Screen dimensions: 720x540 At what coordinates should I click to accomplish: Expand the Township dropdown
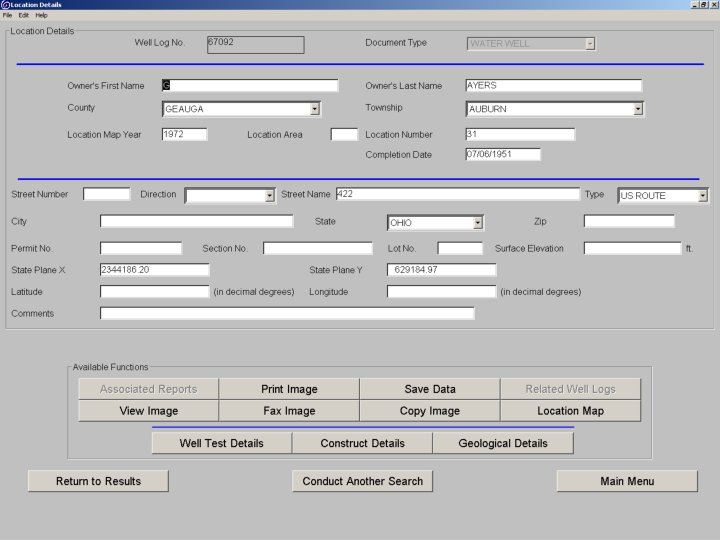pos(638,109)
